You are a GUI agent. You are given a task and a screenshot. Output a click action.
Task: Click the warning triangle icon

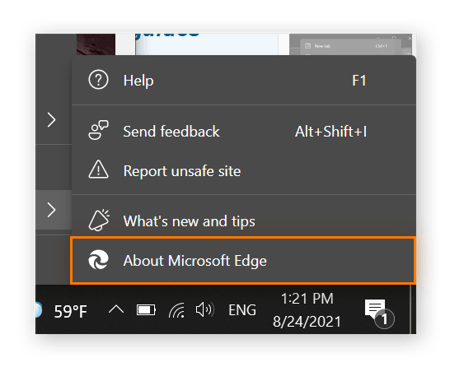point(98,169)
